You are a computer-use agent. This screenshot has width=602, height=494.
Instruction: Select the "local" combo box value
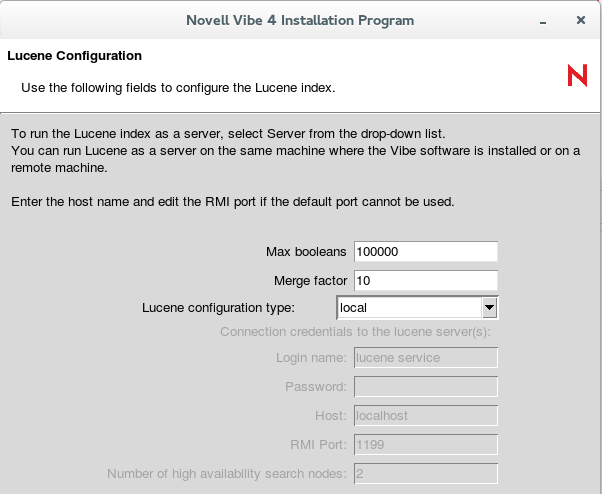click(x=408, y=307)
